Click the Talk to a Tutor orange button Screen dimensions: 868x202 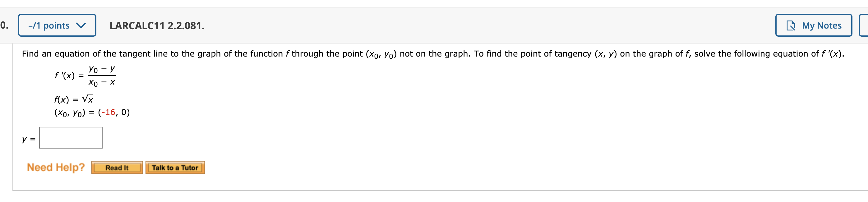(175, 168)
